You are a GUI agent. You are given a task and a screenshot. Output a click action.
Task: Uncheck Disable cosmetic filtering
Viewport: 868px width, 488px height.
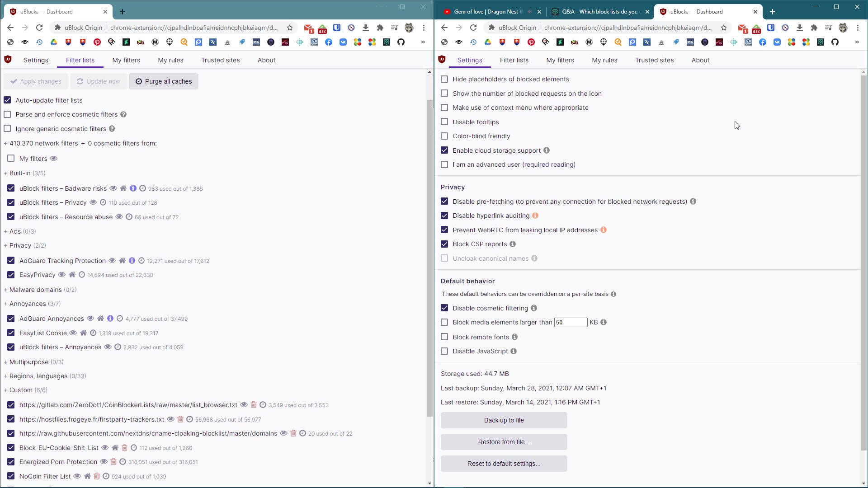(x=444, y=308)
